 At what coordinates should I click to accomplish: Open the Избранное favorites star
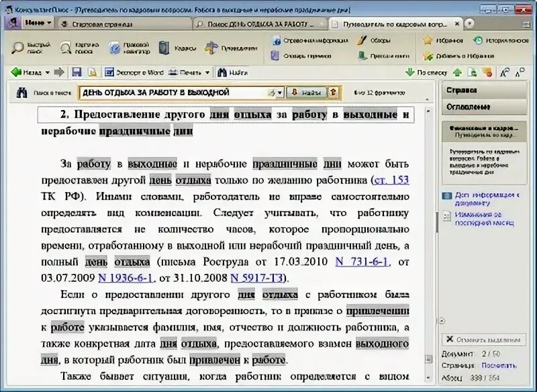(x=442, y=40)
